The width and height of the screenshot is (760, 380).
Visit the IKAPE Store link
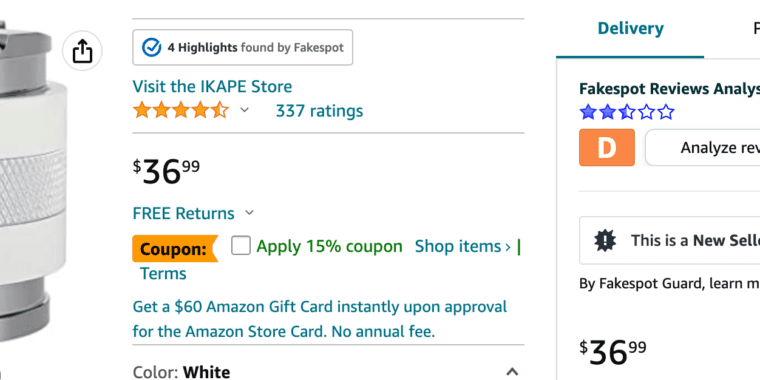[212, 87]
